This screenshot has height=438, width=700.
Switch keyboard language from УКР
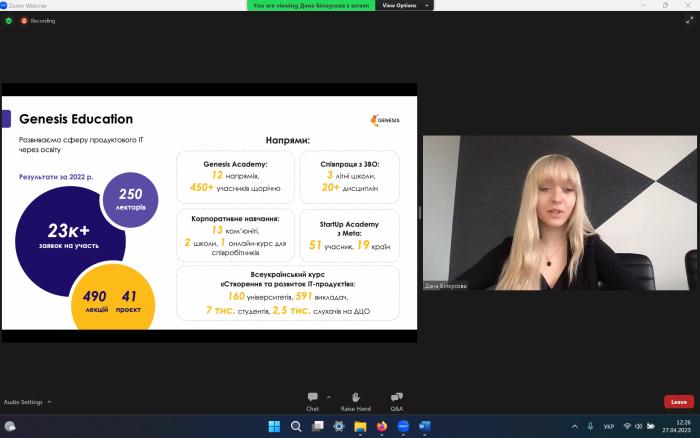[x=609, y=426]
